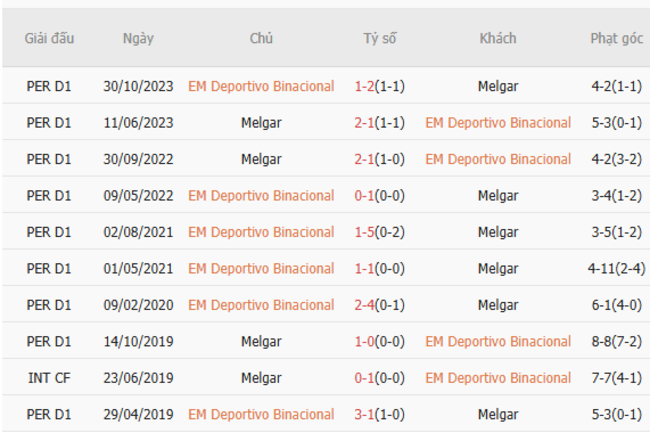
Task: Click the 0-1 score from 23/06/2019
Action: click(x=364, y=378)
